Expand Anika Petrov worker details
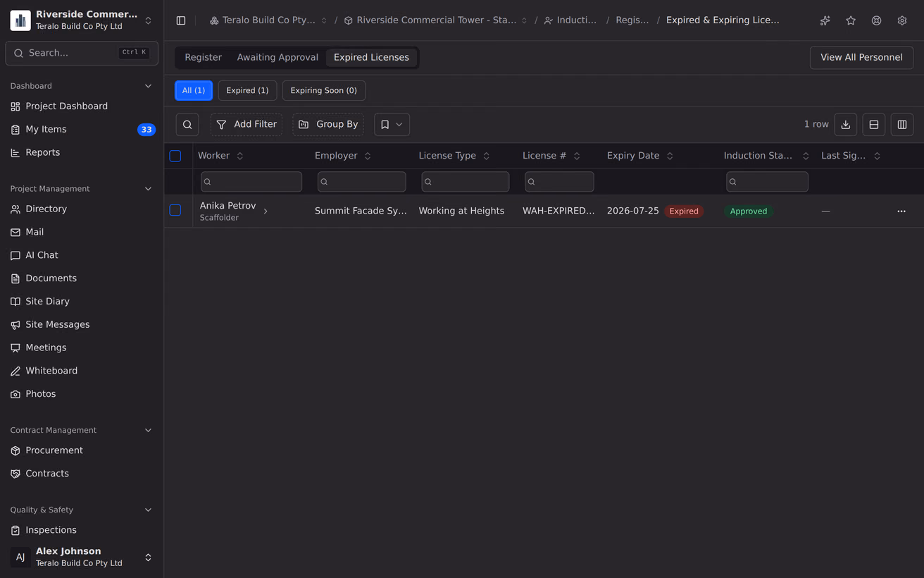The height and width of the screenshot is (578, 924). [x=266, y=211]
